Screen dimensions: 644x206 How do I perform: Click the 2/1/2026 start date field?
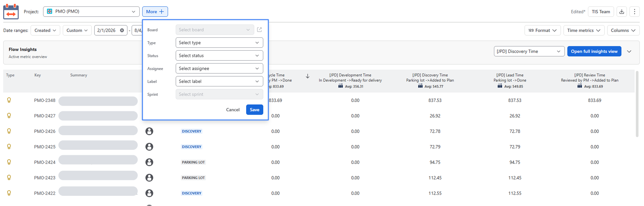111,30
